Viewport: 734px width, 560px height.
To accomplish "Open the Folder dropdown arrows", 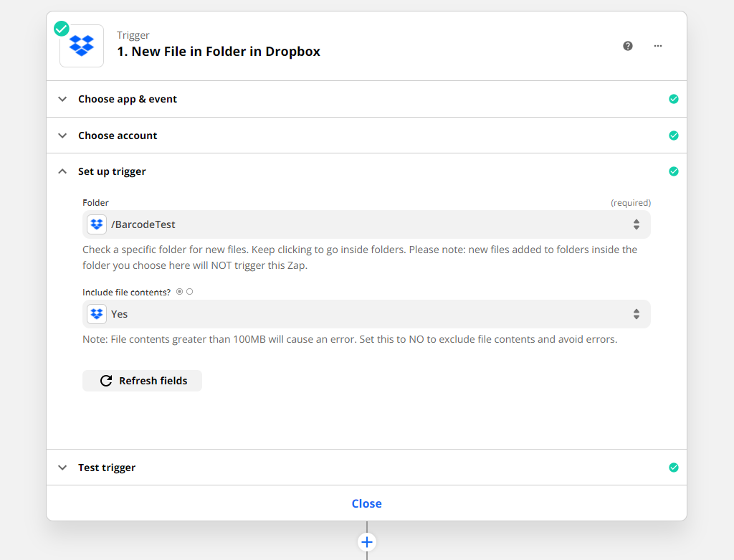I will (x=636, y=224).
